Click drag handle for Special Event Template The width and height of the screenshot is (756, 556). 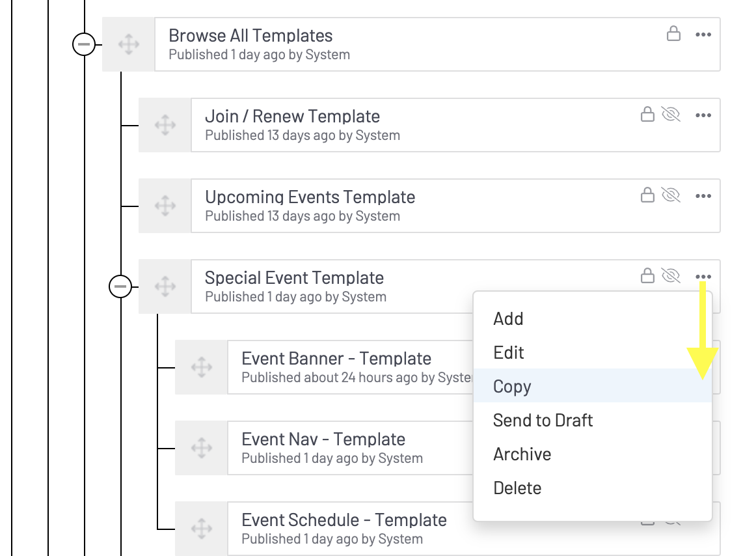tap(165, 286)
